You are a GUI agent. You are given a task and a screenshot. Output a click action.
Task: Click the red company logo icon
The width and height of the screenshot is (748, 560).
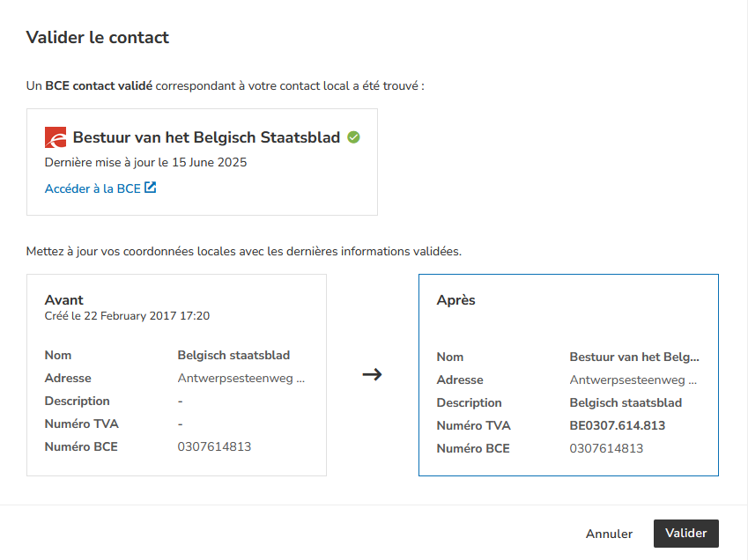point(56,137)
